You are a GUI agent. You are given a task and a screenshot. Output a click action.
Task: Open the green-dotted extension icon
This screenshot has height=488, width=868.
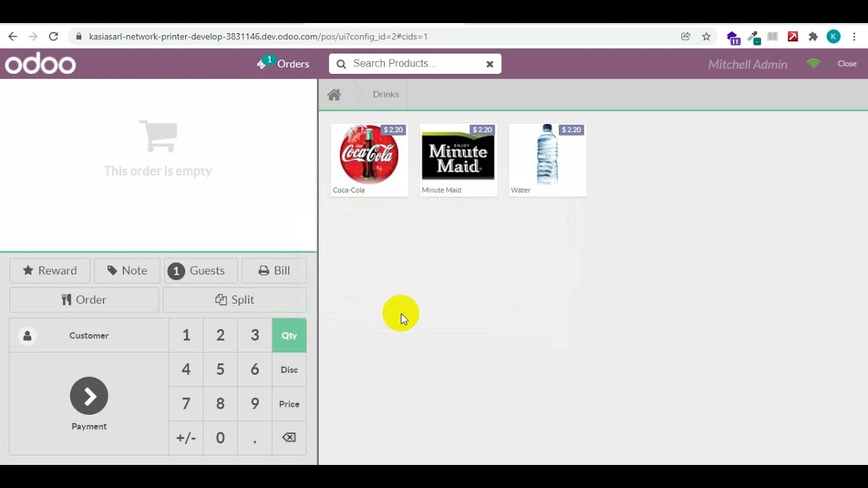[753, 37]
